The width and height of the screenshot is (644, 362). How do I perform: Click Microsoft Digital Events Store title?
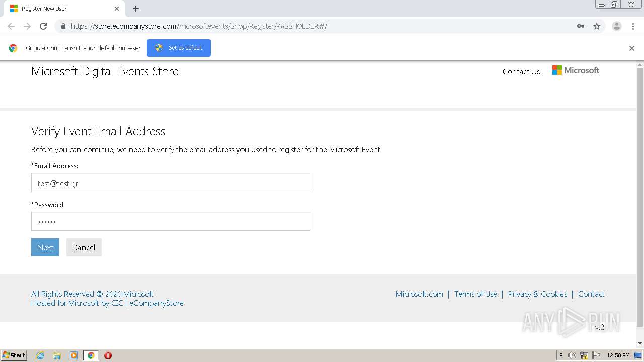(x=105, y=71)
